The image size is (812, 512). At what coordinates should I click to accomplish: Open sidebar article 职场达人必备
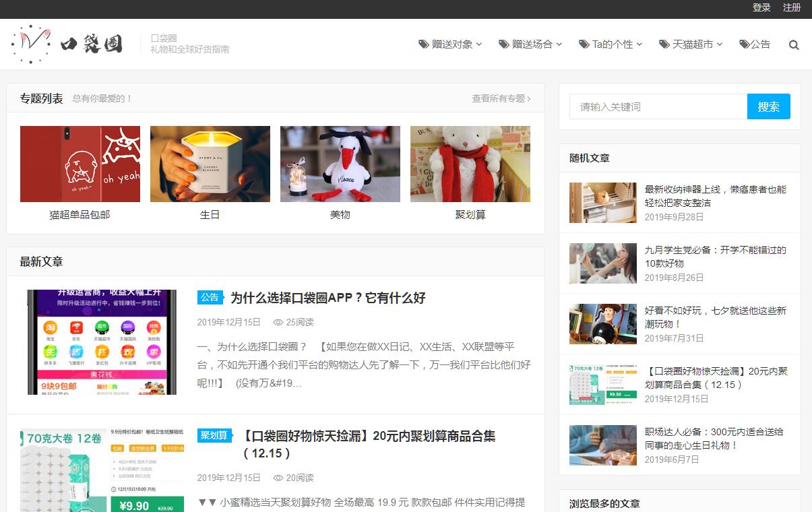pos(714,439)
